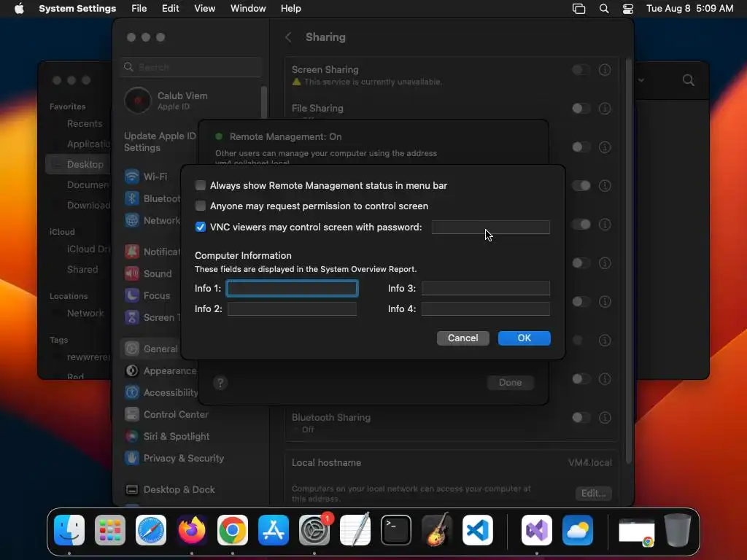
Task: Open info for Bluetooth Sharing
Action: (x=605, y=418)
